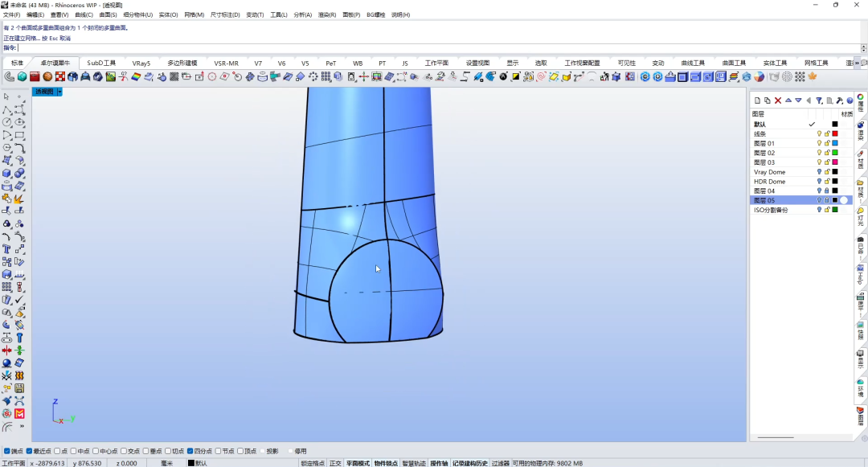The image size is (868, 467).
Task: Toggle lock icon of the 线条 layer
Action: coord(827,134)
